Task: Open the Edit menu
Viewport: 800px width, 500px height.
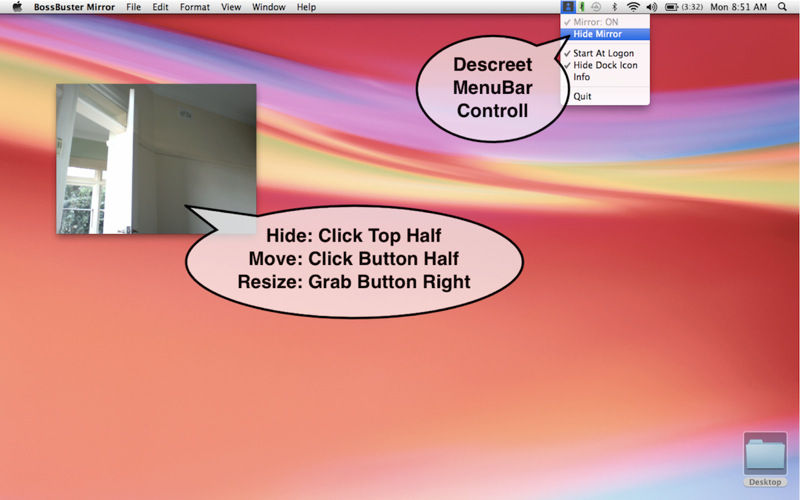Action: [160, 7]
